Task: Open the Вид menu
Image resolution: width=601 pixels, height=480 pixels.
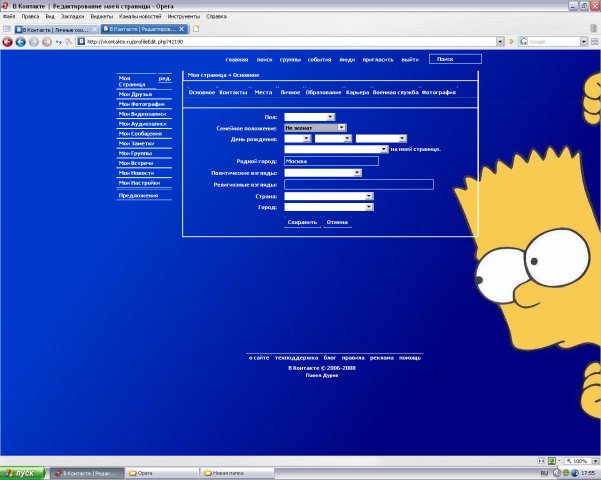Action: coord(50,16)
